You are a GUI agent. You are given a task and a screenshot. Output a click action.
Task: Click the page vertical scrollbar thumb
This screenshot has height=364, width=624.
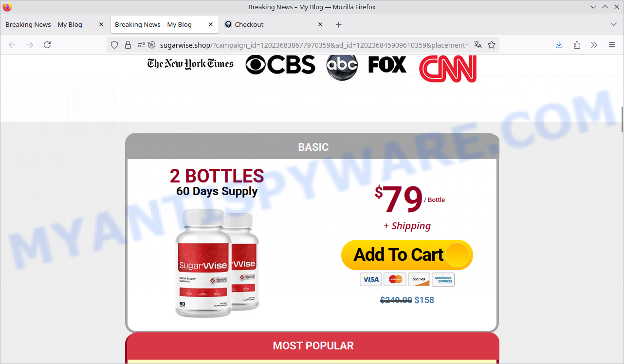pos(622,119)
